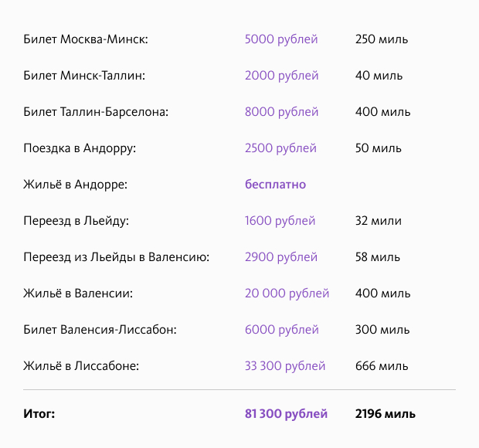Click the Билет Москва-Минск label

click(86, 39)
